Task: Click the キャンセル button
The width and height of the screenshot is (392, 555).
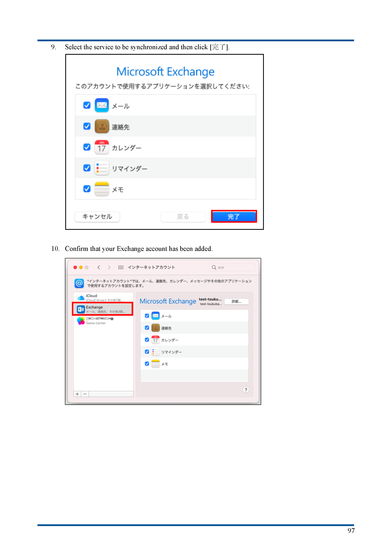Action: pos(97,217)
